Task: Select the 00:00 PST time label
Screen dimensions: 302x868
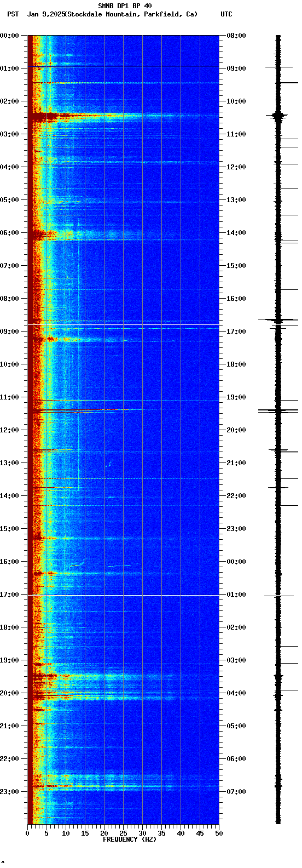Action: [x=9, y=36]
